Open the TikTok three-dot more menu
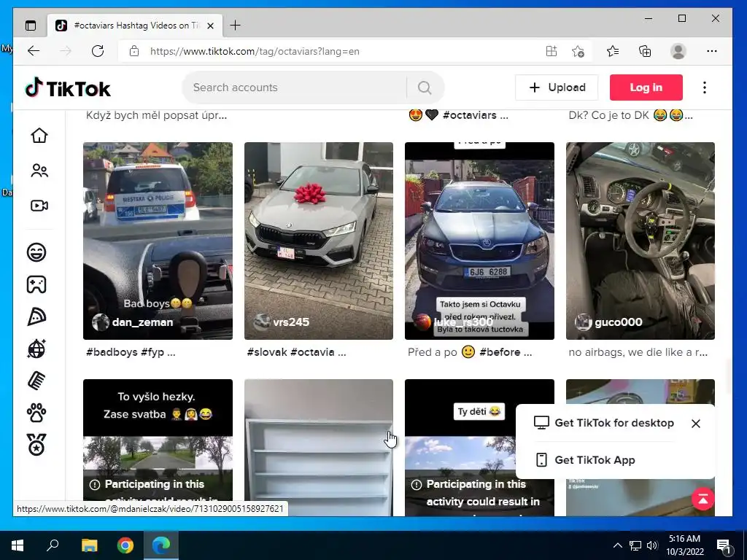The image size is (747, 560). point(705,87)
